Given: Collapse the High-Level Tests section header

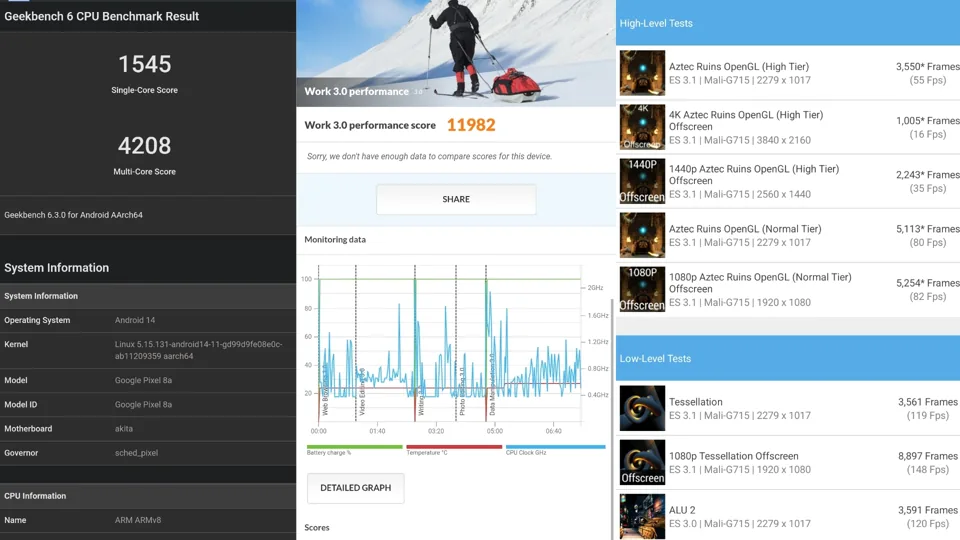Looking at the screenshot, I should (787, 23).
